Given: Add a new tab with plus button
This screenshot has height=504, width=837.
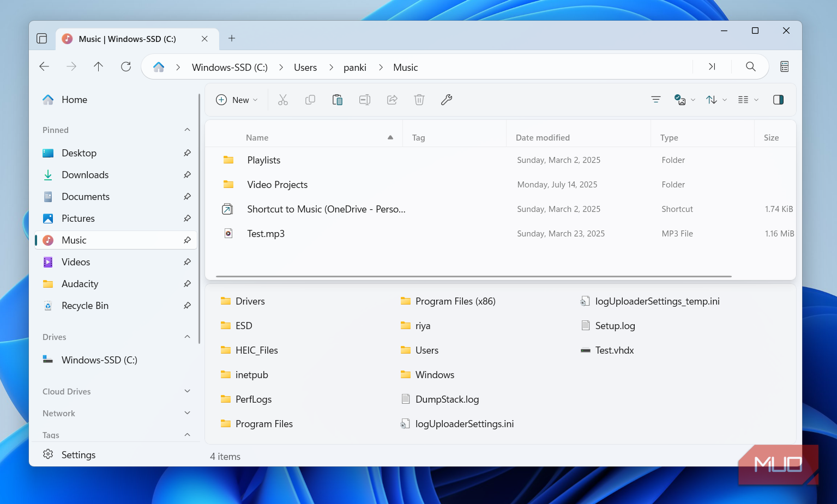Looking at the screenshot, I should 232,38.
